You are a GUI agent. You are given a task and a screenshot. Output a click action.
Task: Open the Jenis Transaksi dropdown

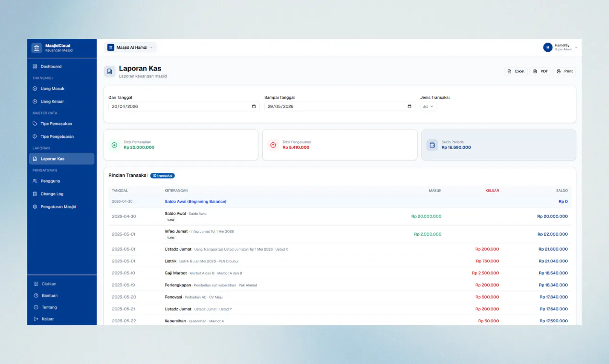pos(428,106)
